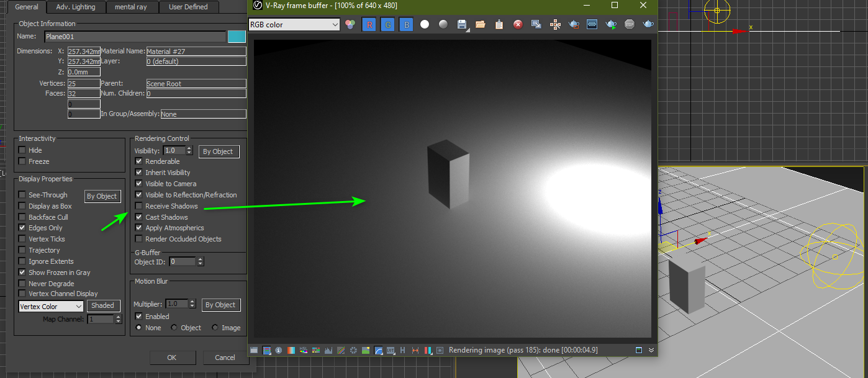This screenshot has width=868, height=378.
Task: Click the save image floppy disk icon
Action: tap(461, 25)
